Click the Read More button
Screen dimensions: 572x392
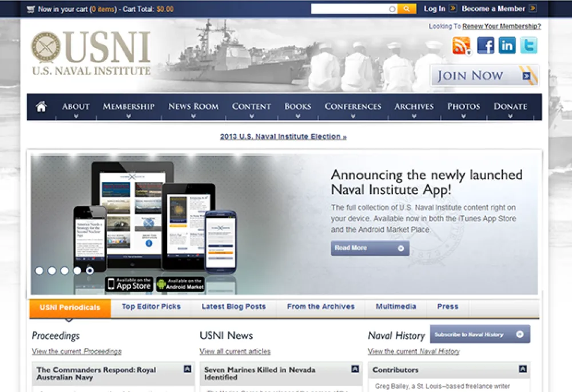(370, 248)
